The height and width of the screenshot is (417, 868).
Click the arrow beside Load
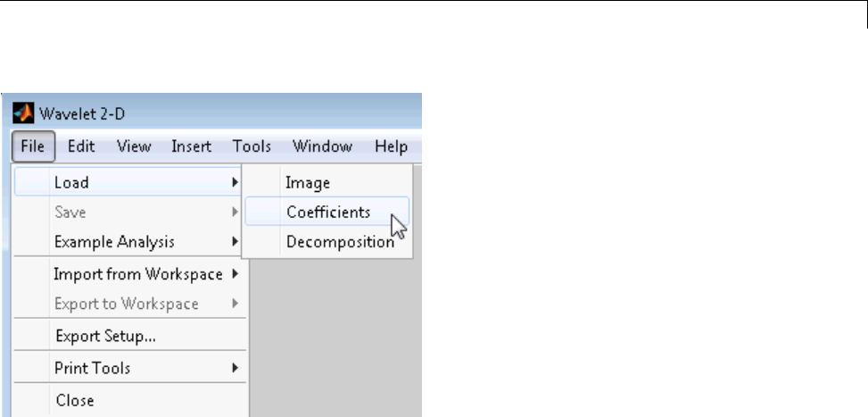click(236, 182)
